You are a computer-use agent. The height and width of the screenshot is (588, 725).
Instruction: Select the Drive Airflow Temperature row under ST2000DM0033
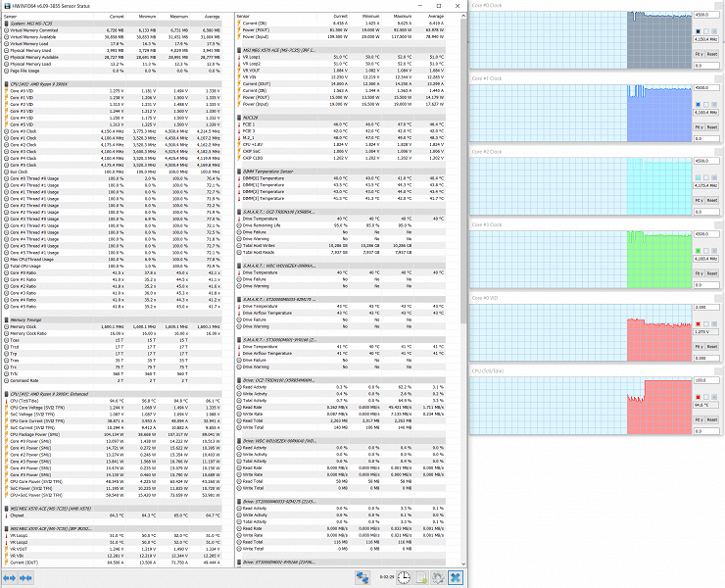pyautogui.click(x=341, y=313)
